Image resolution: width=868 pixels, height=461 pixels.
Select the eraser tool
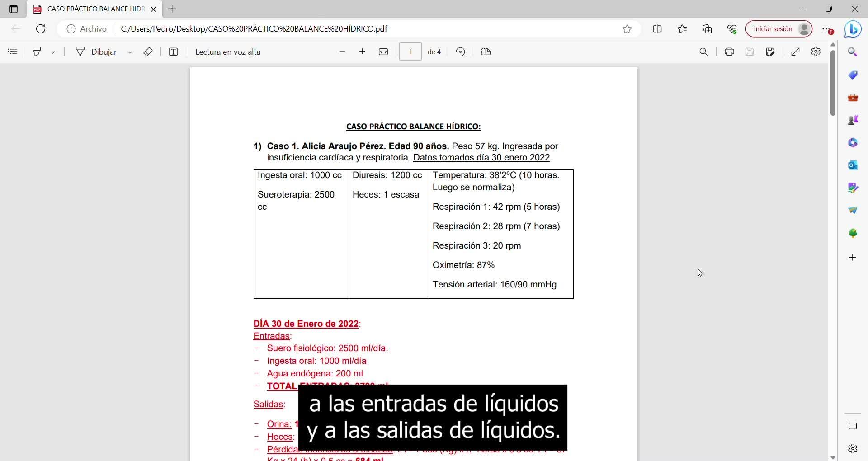pos(148,52)
